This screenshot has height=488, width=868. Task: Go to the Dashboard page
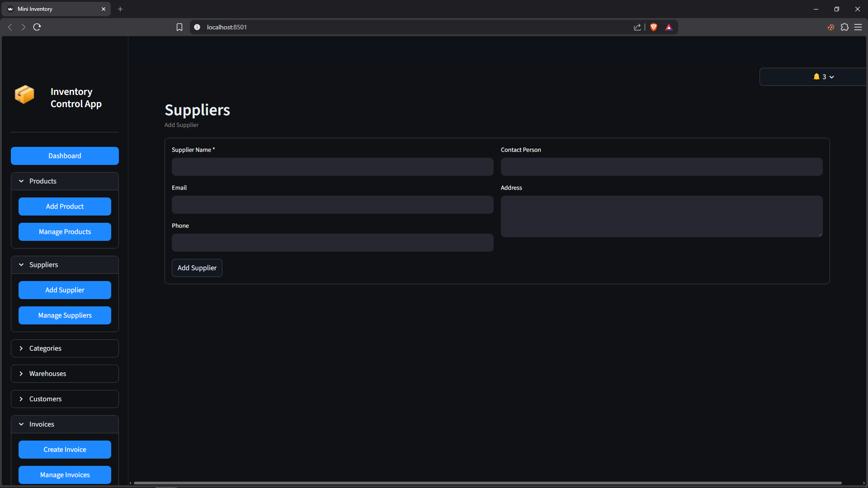65,156
